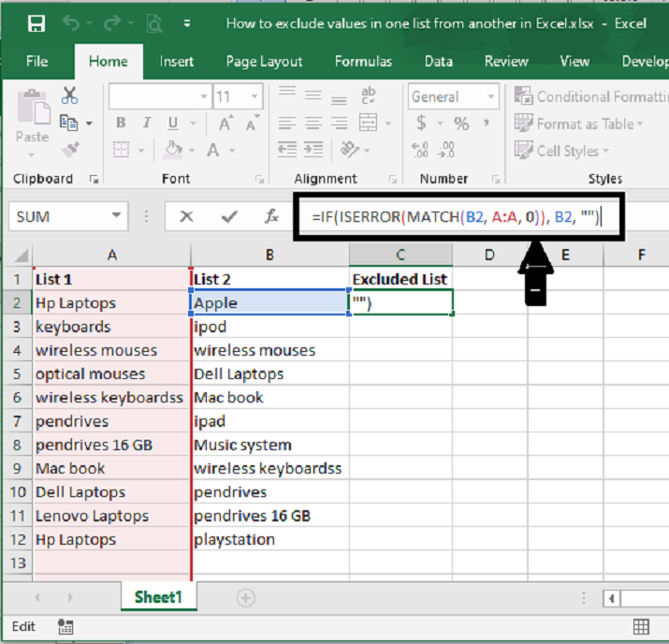669x644 pixels.
Task: Click the Undo arrow icon
Action: tap(71, 23)
